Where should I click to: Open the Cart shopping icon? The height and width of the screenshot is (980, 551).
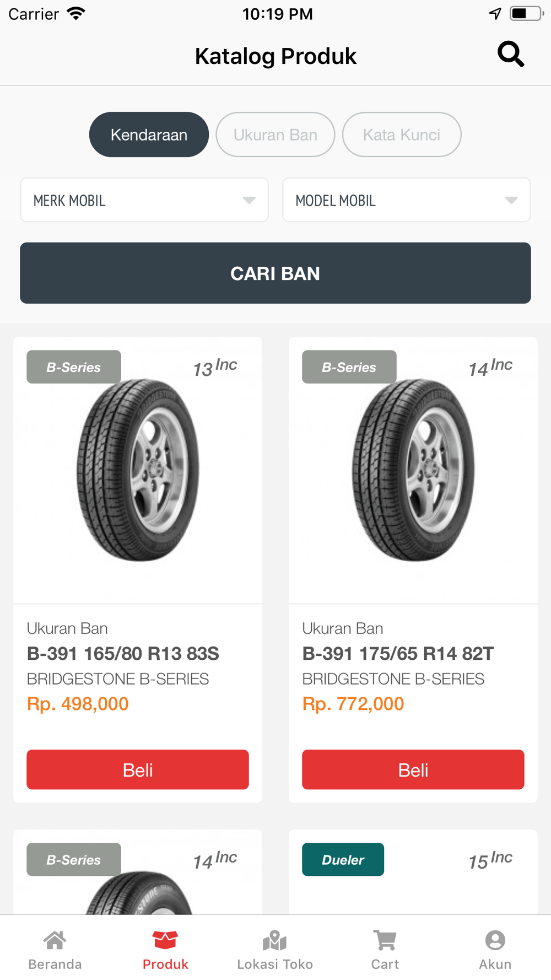click(385, 940)
